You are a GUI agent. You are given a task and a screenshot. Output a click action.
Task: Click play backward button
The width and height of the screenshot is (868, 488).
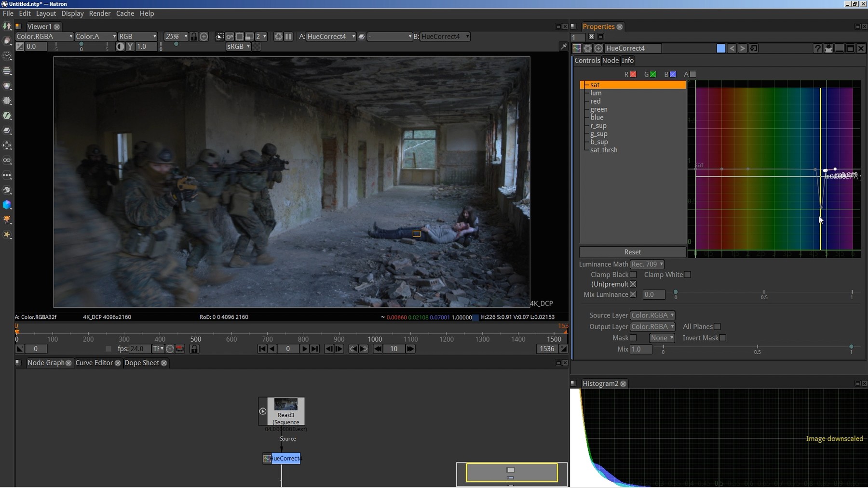coord(272,349)
